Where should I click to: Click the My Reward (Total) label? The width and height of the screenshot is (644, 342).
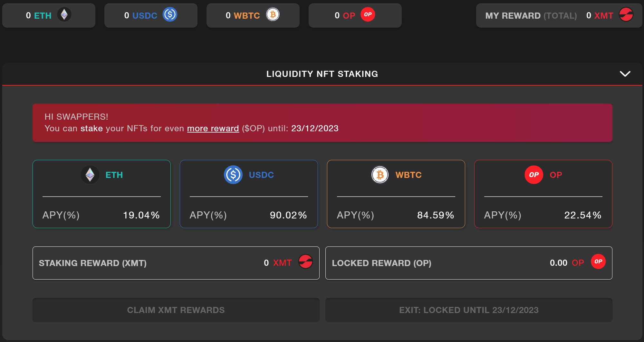coord(531,16)
